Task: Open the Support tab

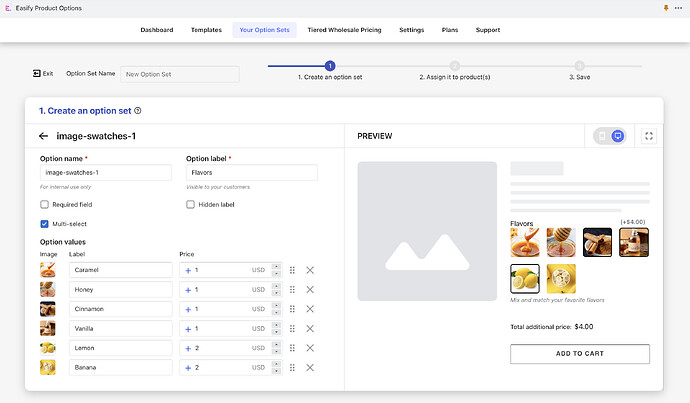Action: [x=488, y=30]
